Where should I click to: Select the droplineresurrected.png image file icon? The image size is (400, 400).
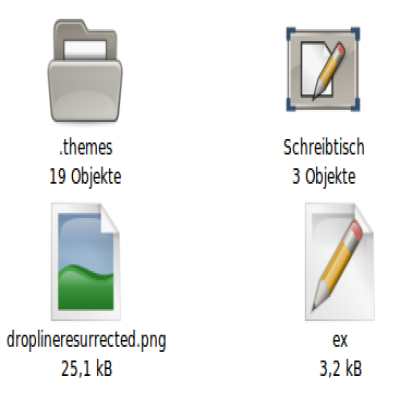point(86,262)
